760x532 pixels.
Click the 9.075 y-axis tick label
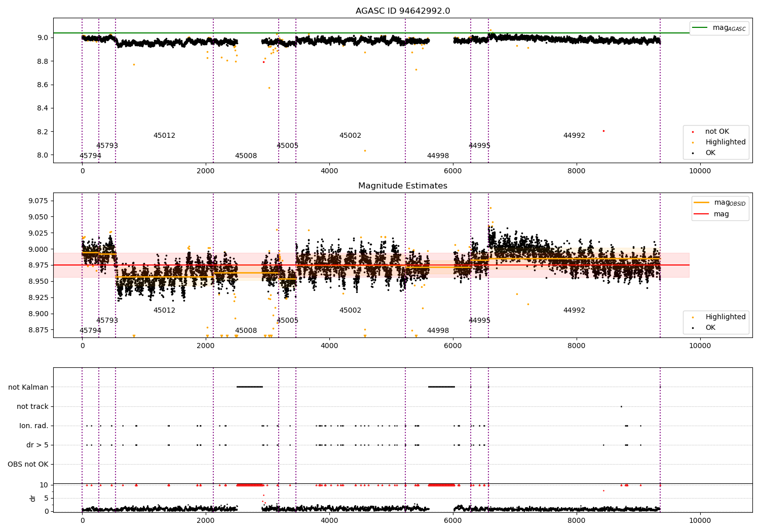click(39, 201)
